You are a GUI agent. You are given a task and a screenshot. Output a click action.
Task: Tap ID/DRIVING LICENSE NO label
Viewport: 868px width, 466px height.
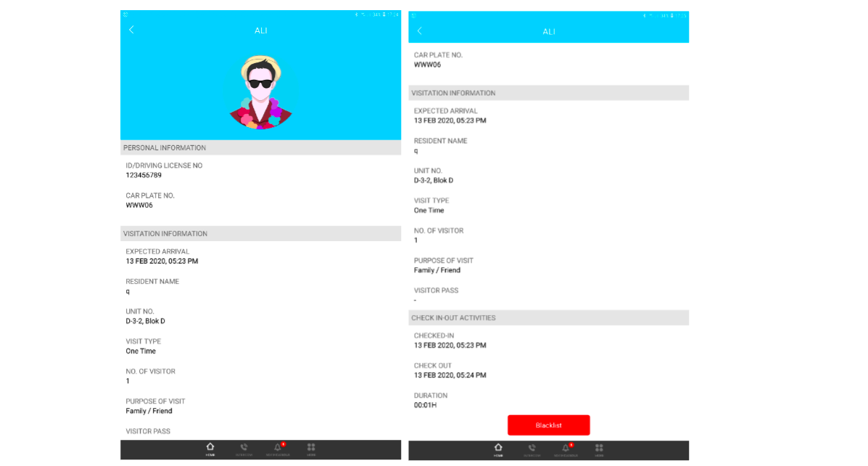164,165
